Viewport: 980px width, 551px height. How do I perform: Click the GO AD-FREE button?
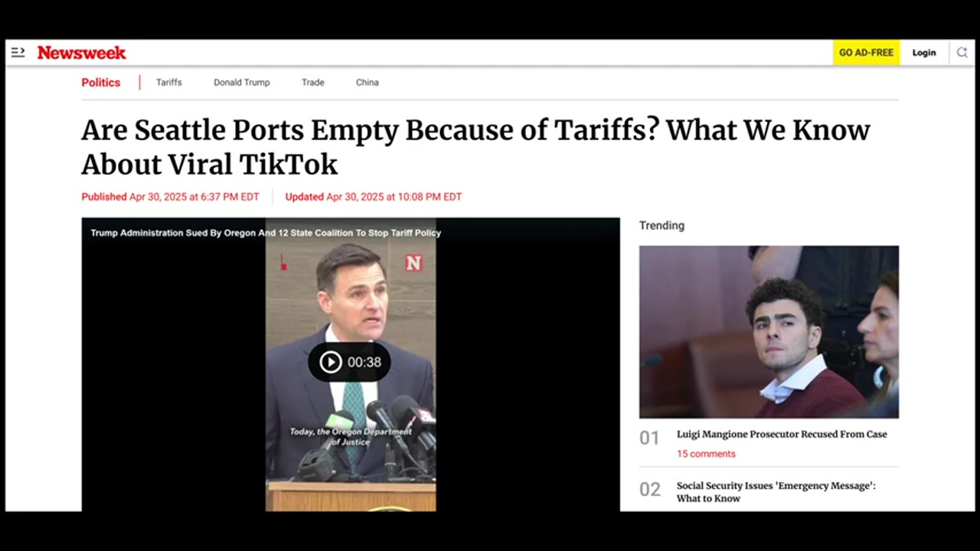click(866, 53)
